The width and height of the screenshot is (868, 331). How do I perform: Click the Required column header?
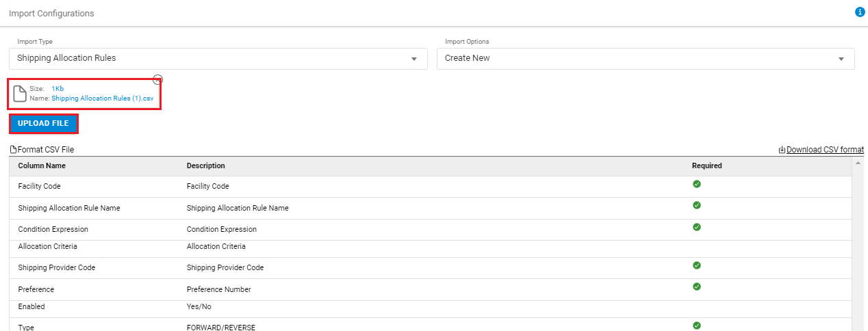point(706,165)
